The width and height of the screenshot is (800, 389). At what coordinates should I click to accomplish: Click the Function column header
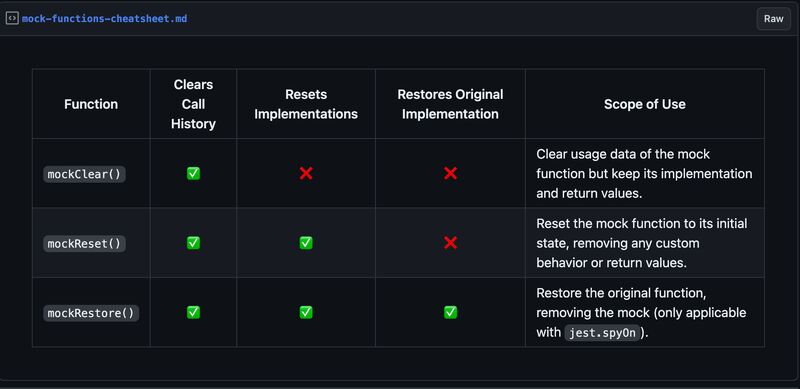(x=91, y=104)
